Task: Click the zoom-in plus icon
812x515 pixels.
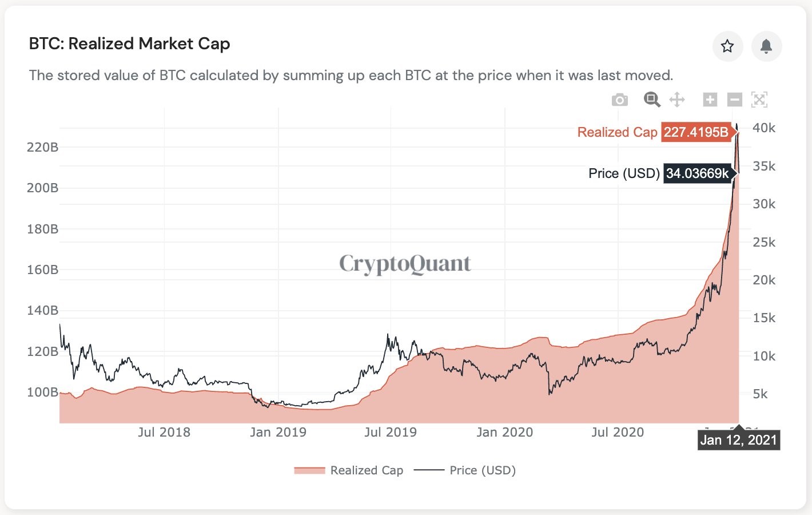Action: (710, 100)
